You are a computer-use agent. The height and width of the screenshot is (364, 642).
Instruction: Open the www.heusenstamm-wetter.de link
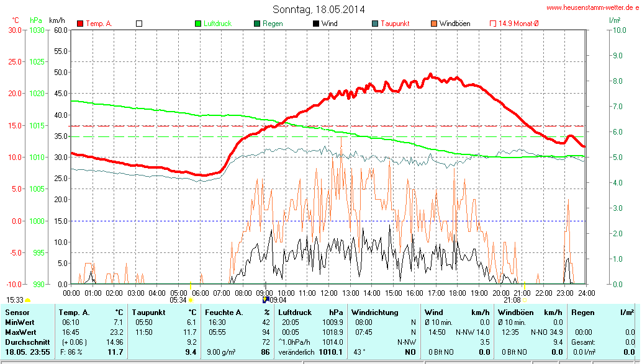pos(592,7)
